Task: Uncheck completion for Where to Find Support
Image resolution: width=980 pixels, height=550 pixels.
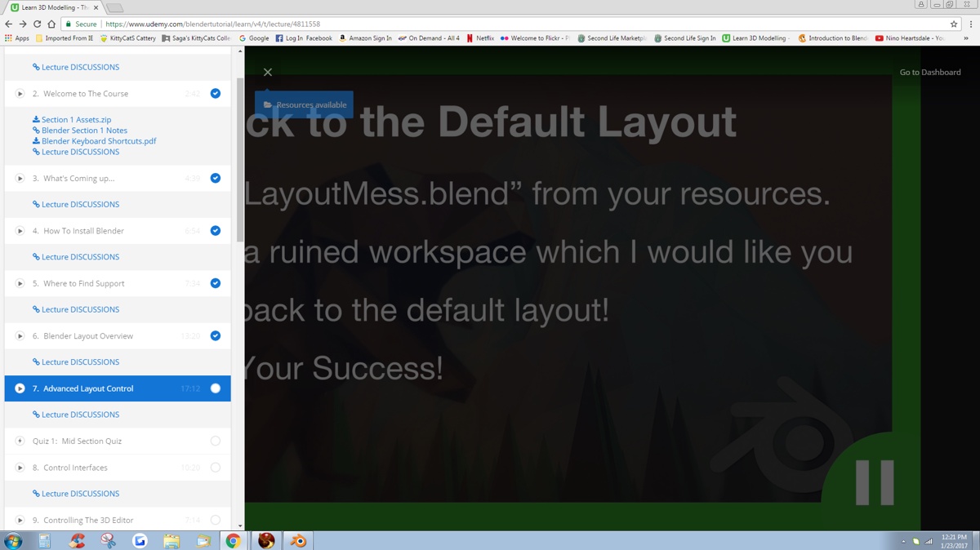Action: point(216,283)
